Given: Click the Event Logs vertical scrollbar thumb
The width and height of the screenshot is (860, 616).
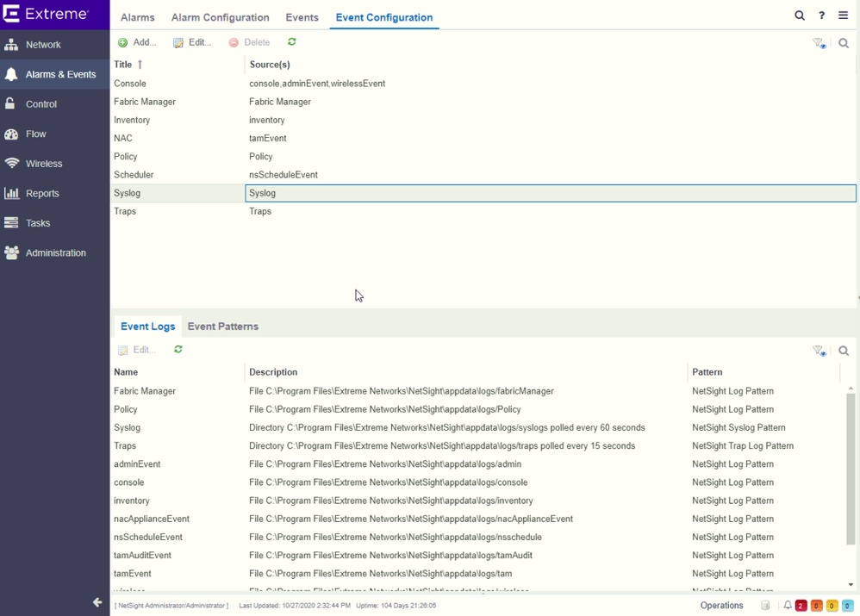Looking at the screenshot, I should (x=851, y=469).
